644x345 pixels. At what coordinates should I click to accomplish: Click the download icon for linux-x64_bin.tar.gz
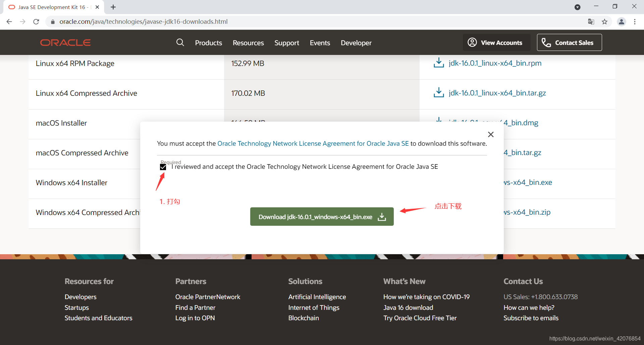(x=439, y=92)
